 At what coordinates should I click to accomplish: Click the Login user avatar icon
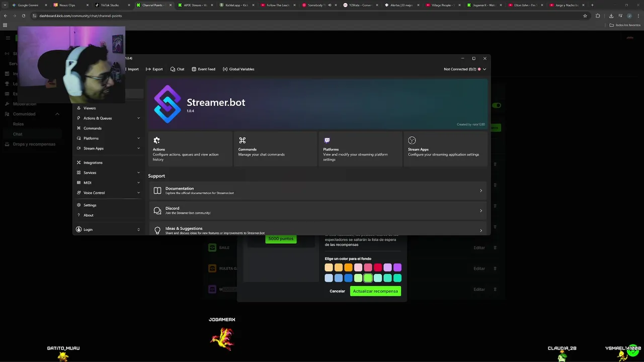[x=78, y=229]
